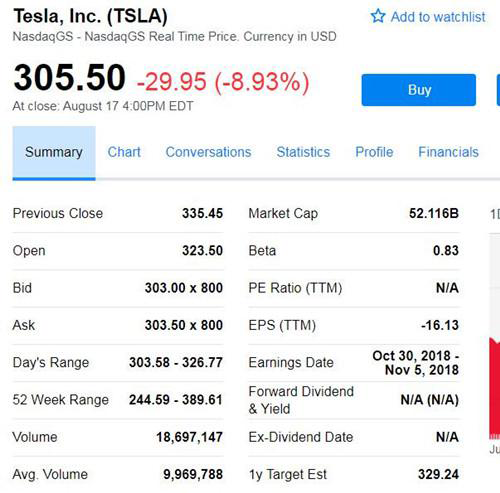Image resolution: width=500 pixels, height=493 pixels.
Task: Click the Market Cap value 52.116B
Action: [434, 213]
